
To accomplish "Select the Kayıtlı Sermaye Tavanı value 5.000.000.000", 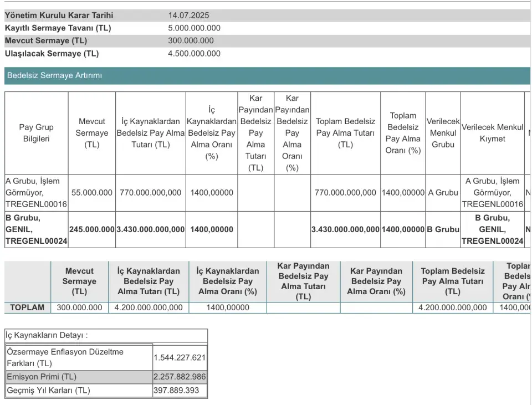I will tap(194, 28).
